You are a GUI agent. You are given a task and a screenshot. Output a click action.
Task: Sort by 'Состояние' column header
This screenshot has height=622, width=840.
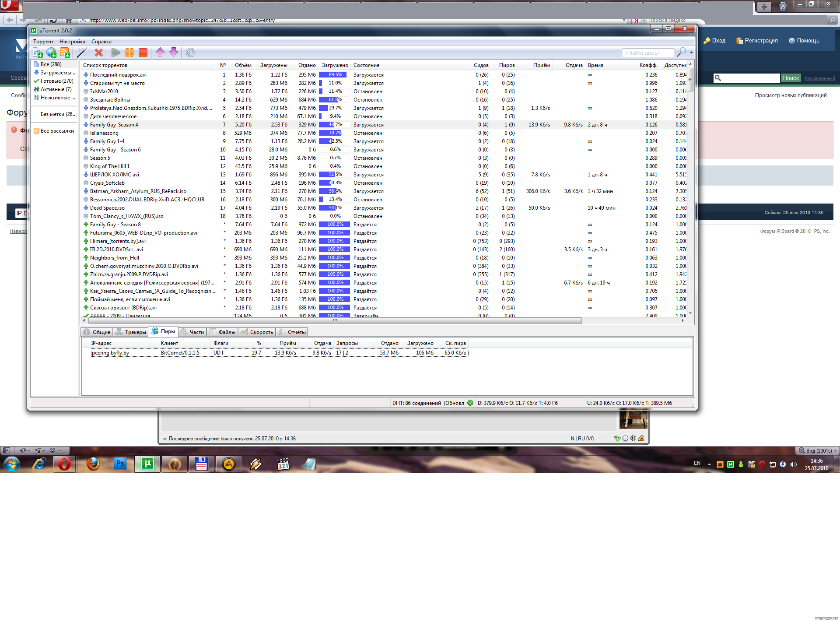407,65
